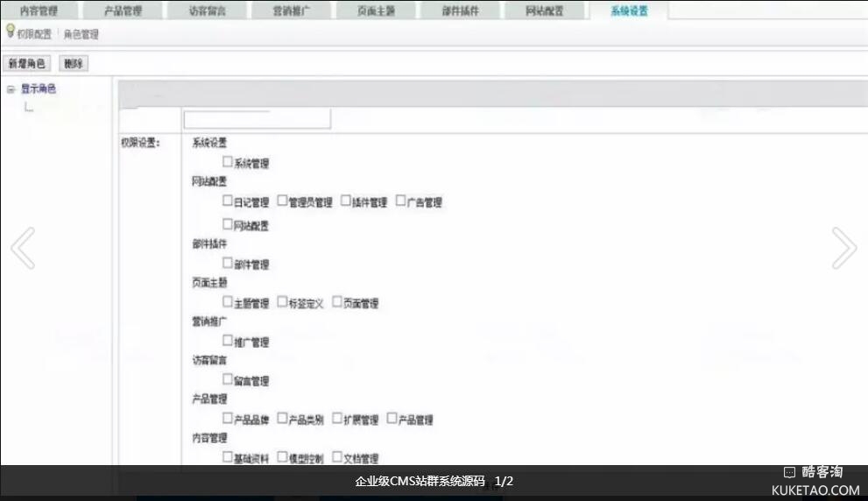Toggle the 主题管理 checkbox
Screen dimensions: 868x501
click(227, 301)
